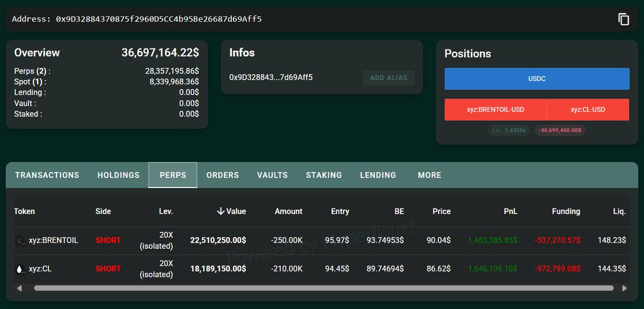This screenshot has width=644, height=309.
Task: Click the shortened address 0x9D328843...7d69Aff5
Action: tap(271, 77)
